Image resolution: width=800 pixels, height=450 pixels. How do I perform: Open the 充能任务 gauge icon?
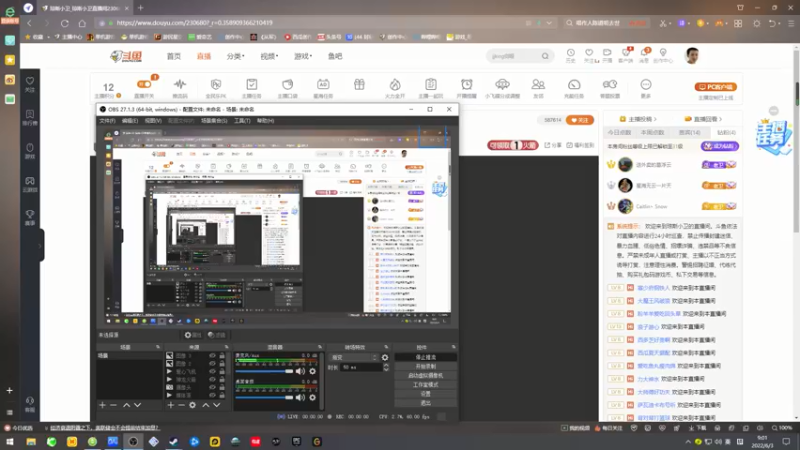(x=574, y=84)
